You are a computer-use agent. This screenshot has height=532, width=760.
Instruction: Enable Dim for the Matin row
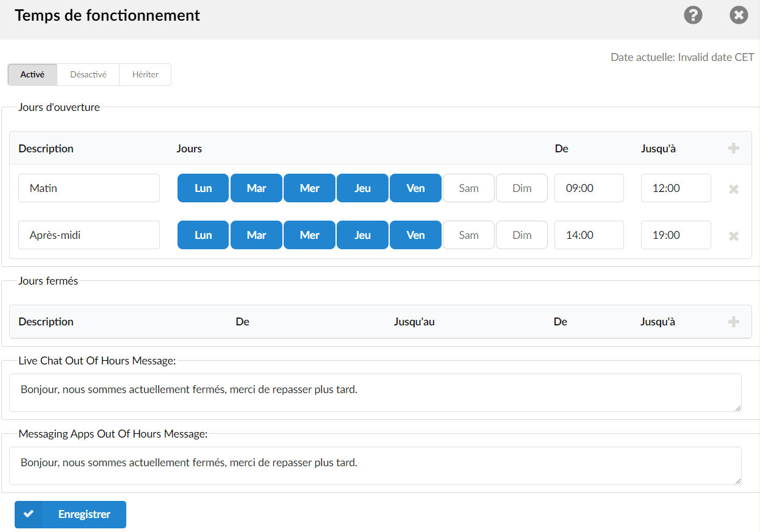(x=522, y=188)
